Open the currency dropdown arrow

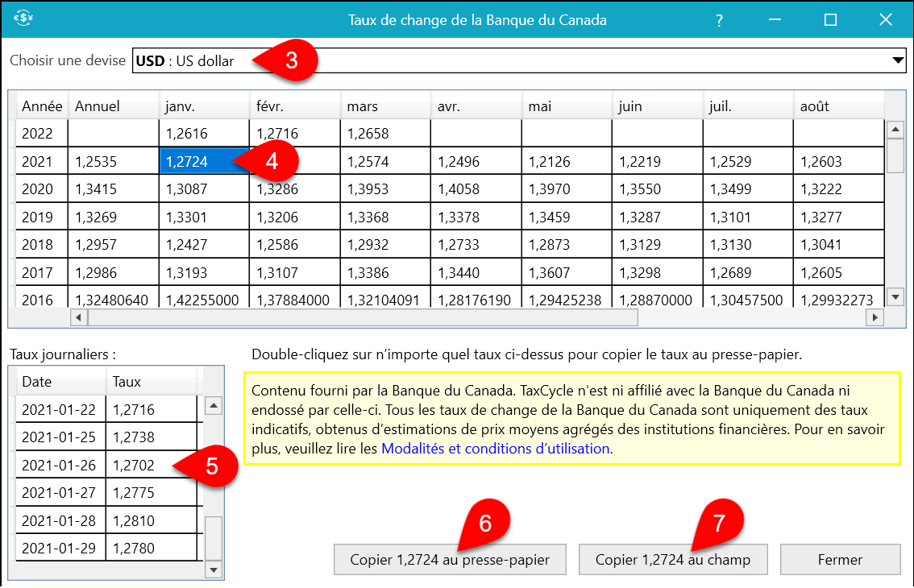point(898,60)
